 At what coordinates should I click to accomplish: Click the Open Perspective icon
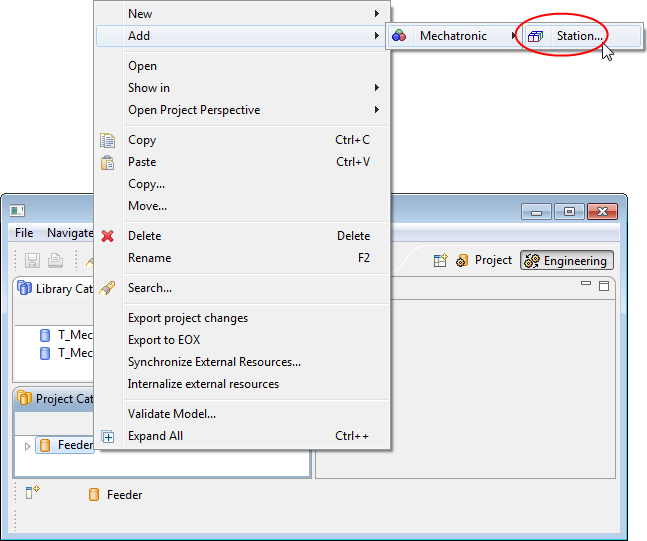click(440, 260)
